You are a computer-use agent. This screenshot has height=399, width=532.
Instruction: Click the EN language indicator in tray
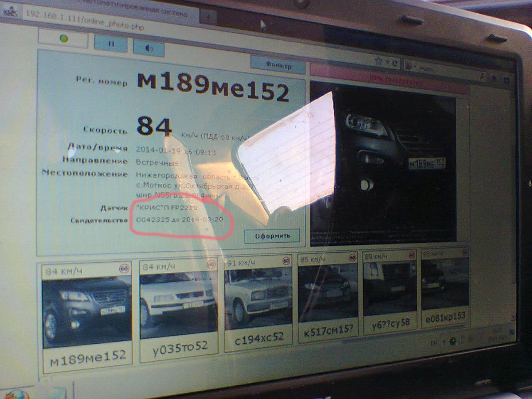point(433,342)
